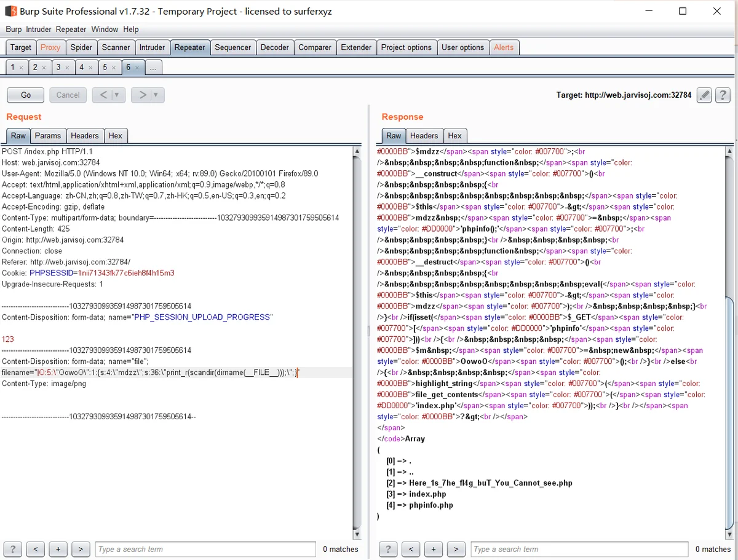Close Repeater tab 3 with its x
This screenshot has height=560, width=738.
tap(67, 68)
